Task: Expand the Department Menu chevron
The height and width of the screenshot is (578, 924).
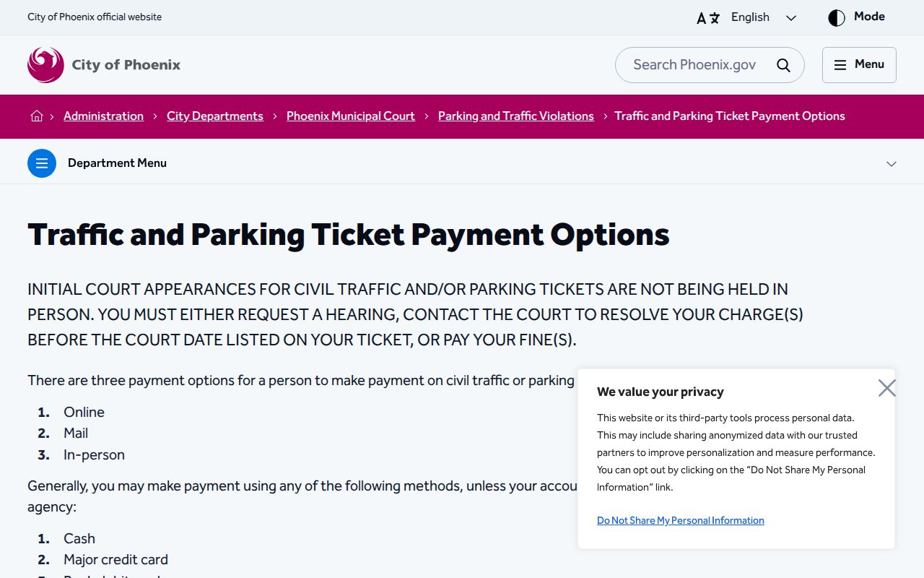Action: point(892,164)
